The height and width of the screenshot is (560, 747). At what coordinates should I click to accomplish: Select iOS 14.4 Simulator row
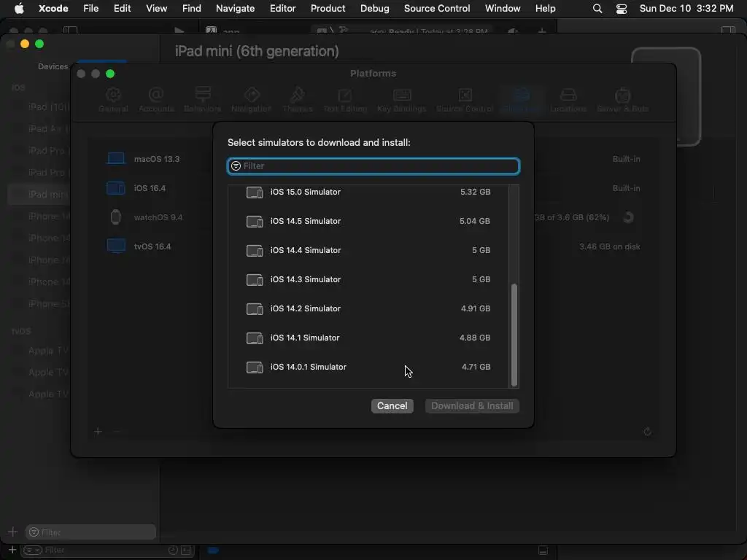pos(368,250)
